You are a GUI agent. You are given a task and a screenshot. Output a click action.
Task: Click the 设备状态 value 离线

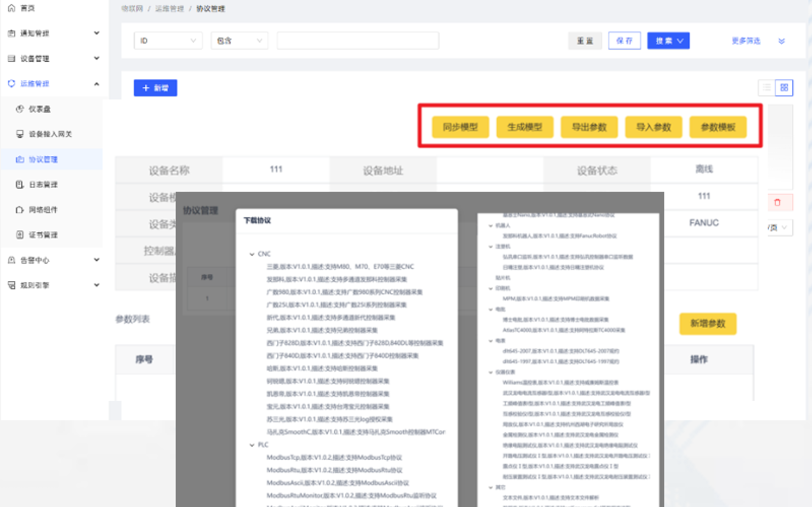704,170
